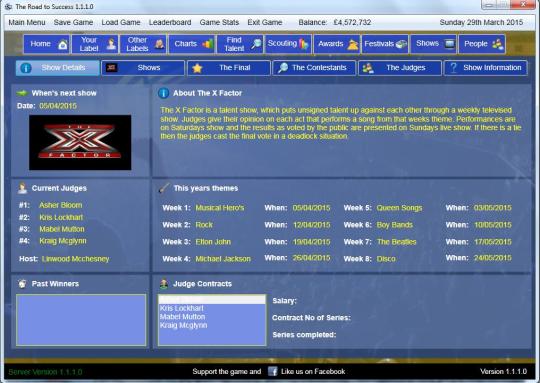540x383 pixels.
Task: Select Mabel Mutton in Judge Contracts list
Action: (212, 317)
